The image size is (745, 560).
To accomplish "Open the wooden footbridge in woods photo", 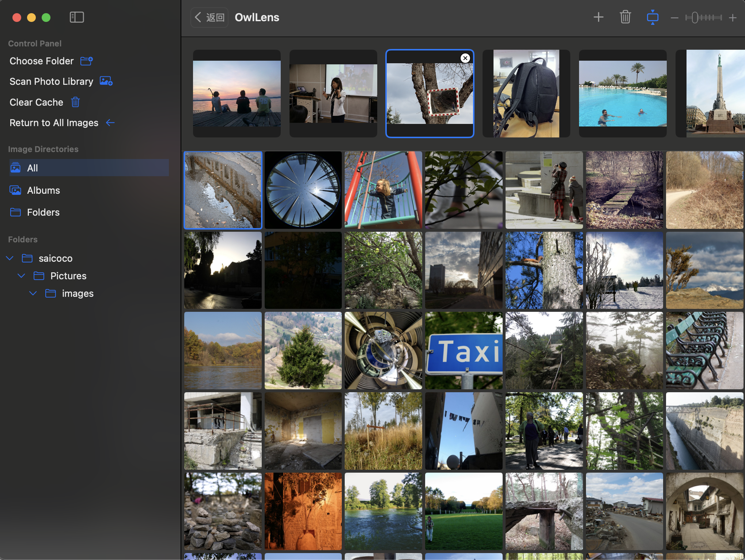I will 624,190.
